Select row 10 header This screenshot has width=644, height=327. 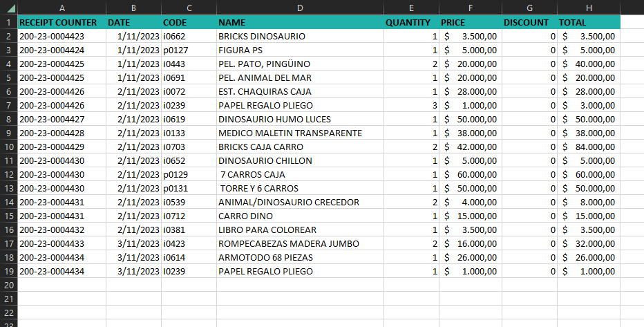coord(8,147)
